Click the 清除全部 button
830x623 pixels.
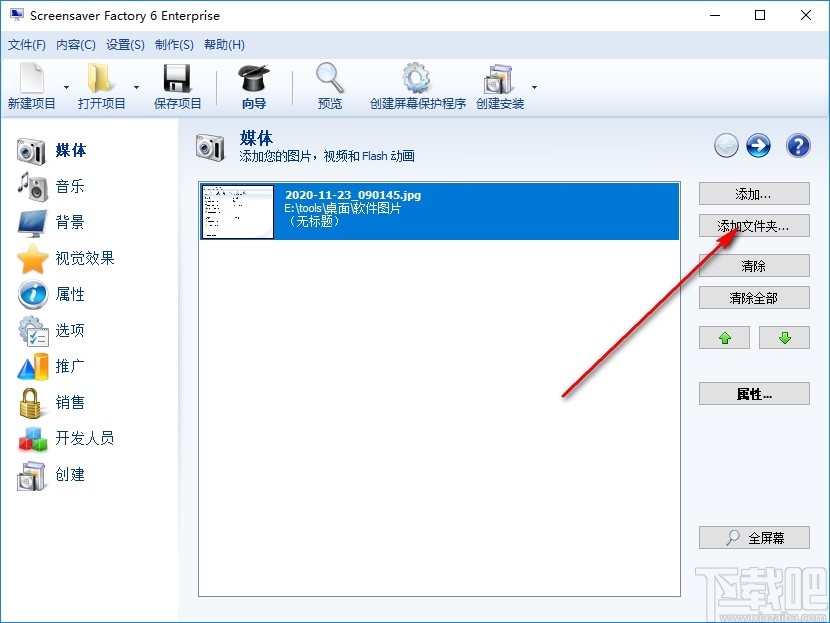coord(754,298)
